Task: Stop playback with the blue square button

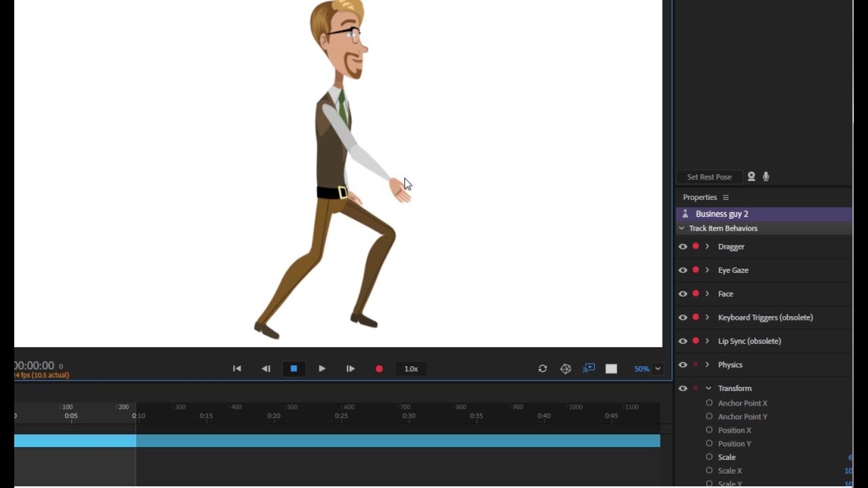Action: [294, 369]
